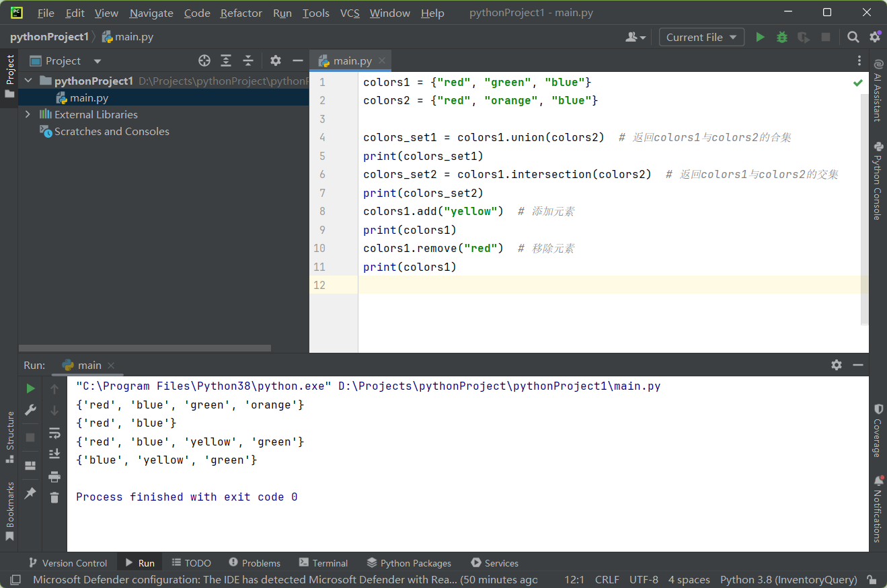Viewport: 887px width, 588px height.
Task: Collapse all in Project panel
Action: [x=247, y=61]
